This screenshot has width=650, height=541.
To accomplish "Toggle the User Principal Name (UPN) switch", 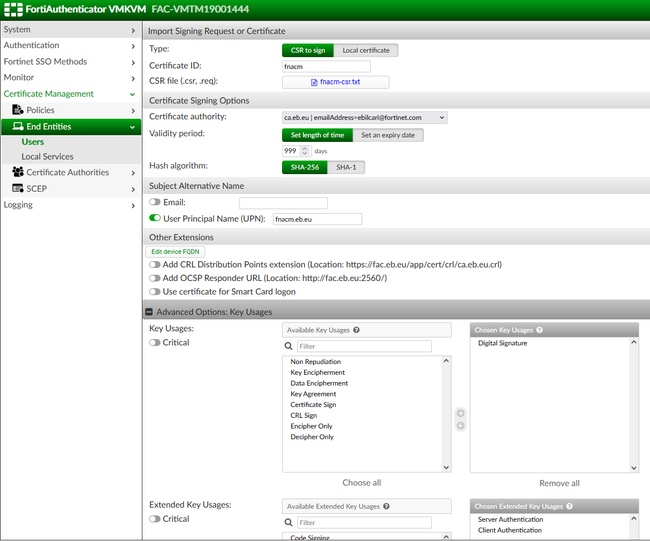I will 155,218.
